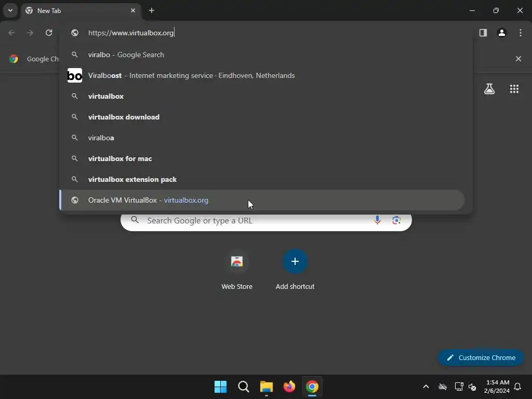Image resolution: width=532 pixels, height=399 pixels.
Task: Open Firefox from the taskbar
Action: coord(289,387)
